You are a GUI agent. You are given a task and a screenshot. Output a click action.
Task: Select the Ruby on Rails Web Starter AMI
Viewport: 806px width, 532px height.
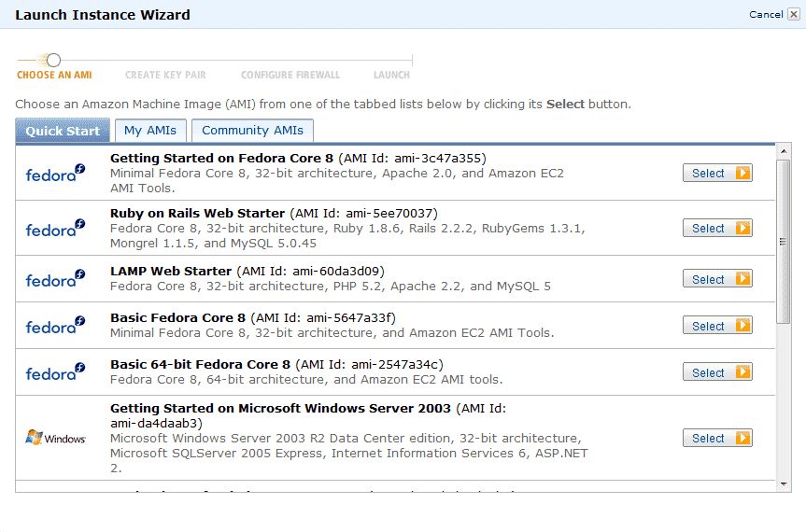(x=717, y=228)
